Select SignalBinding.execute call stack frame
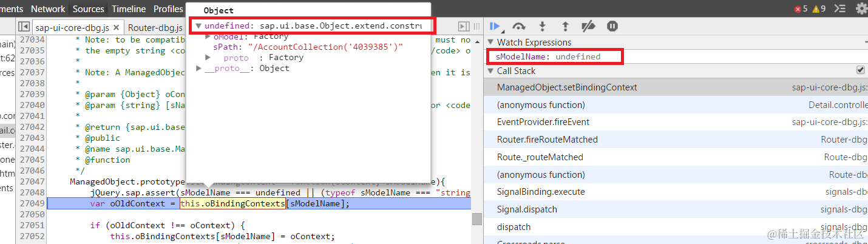Screen dimensions: 868x244 tap(676, 192)
